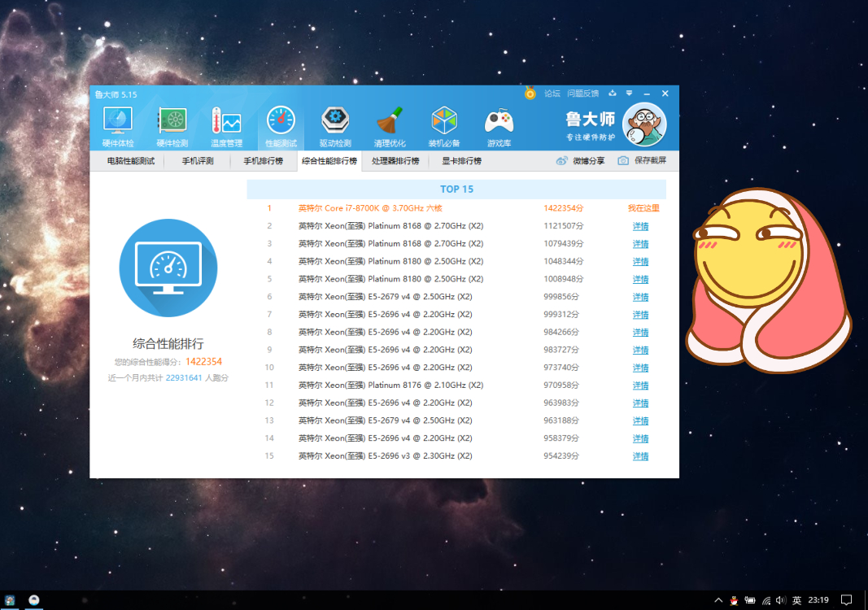Open 详情 for rank 3 Platinum 8168

[640, 243]
